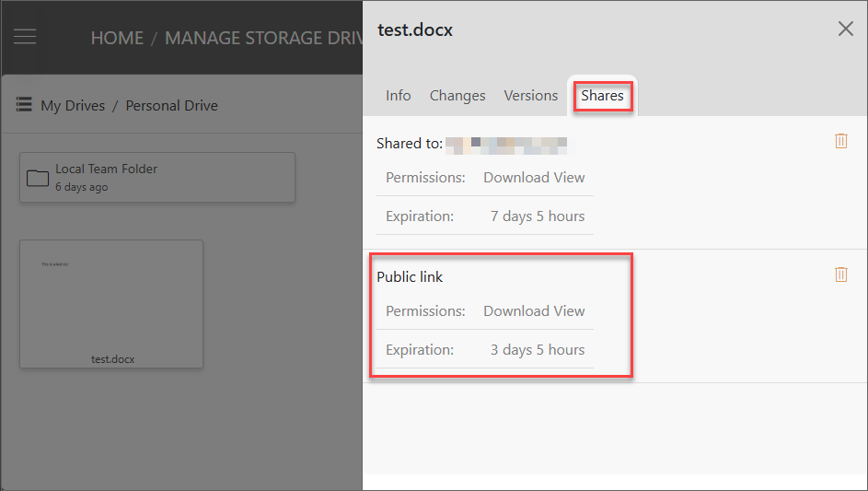Switch to the Info tab
The height and width of the screenshot is (491, 868).
[x=398, y=95]
